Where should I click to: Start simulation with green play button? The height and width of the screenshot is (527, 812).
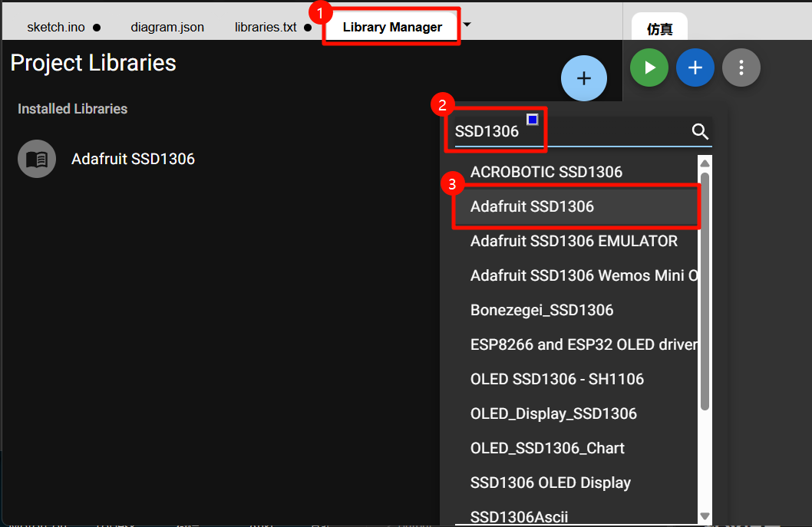pos(649,68)
